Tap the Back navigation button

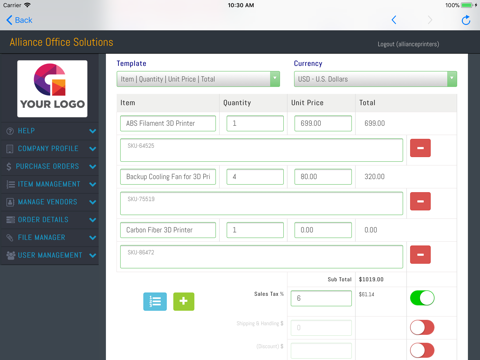coord(19,20)
